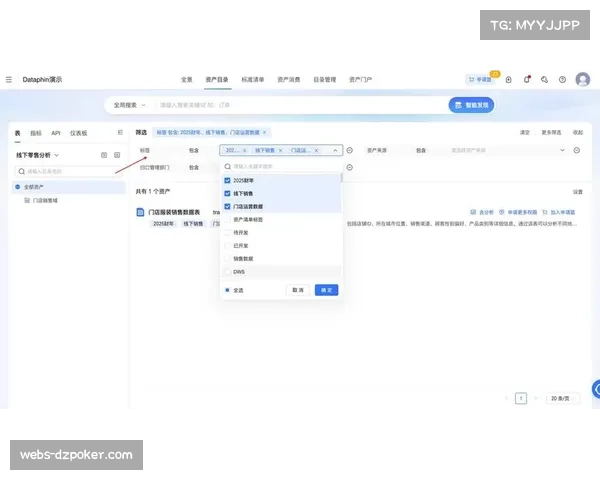The image size is (600, 480).
Task: Open 设置 above the asset list
Action: [x=578, y=192]
